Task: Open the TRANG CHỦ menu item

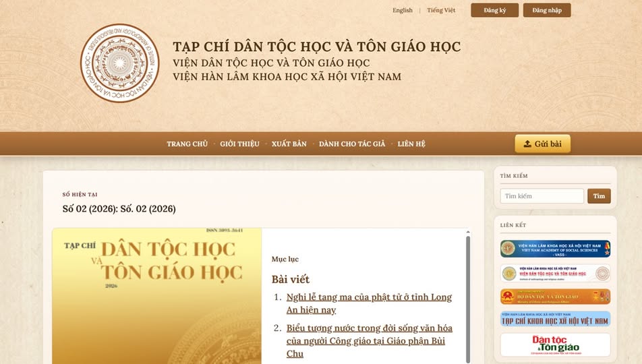Action: pos(187,144)
